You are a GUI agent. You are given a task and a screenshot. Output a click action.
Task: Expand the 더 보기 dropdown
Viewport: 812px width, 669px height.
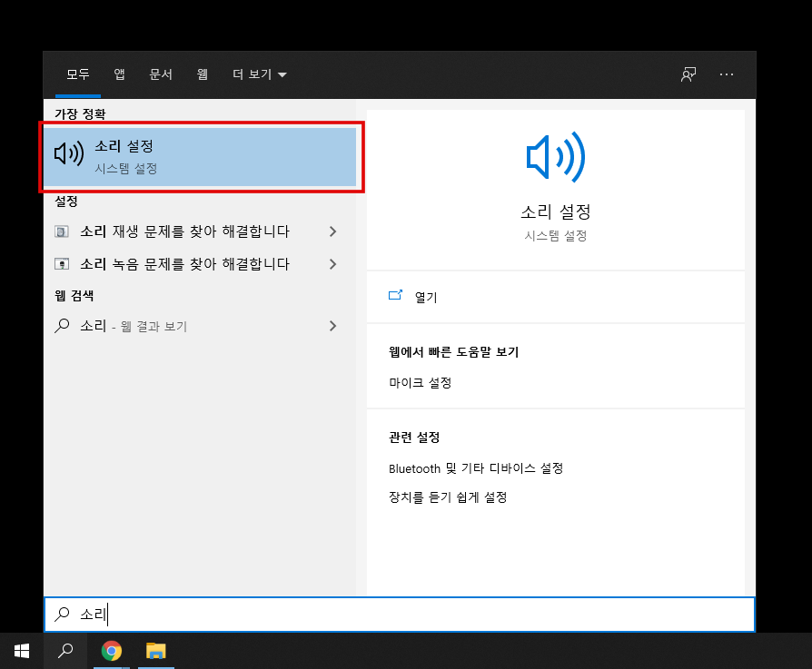259,74
